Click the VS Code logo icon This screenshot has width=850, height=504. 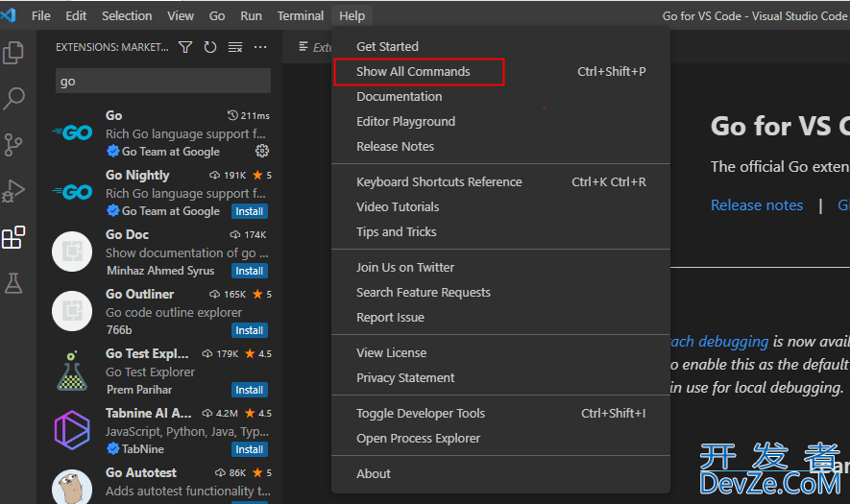[x=8, y=15]
